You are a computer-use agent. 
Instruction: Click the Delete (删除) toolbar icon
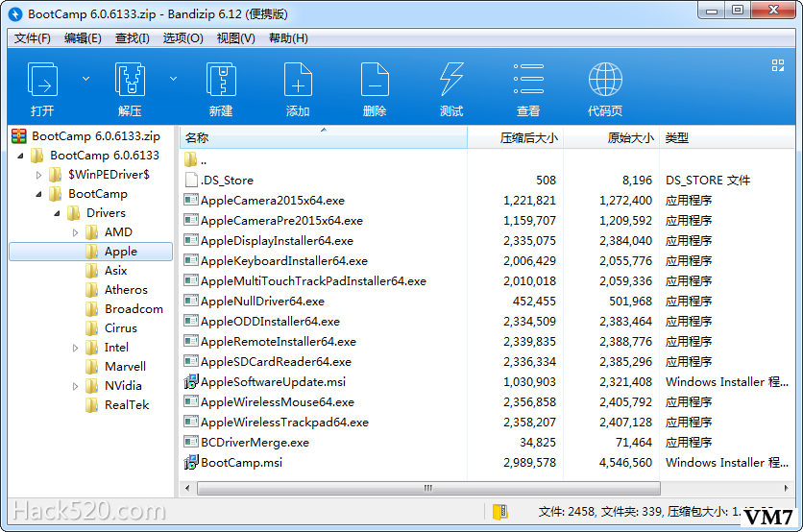click(x=375, y=80)
